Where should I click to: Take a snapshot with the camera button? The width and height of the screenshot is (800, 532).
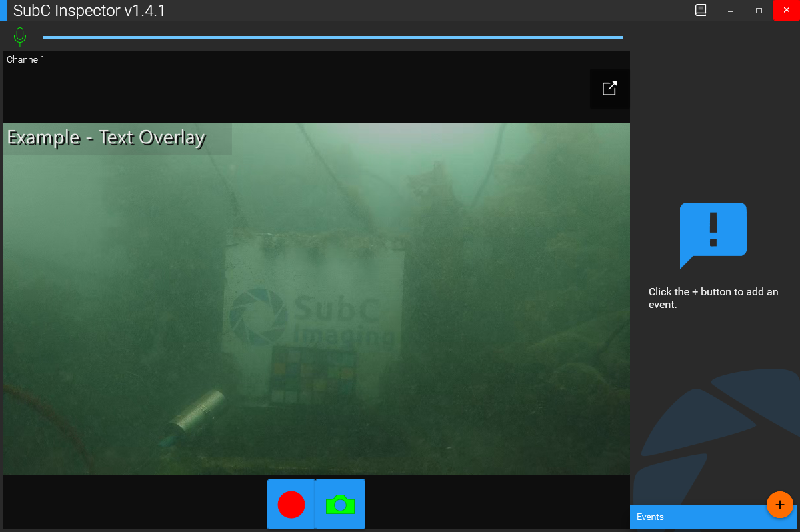coord(340,505)
